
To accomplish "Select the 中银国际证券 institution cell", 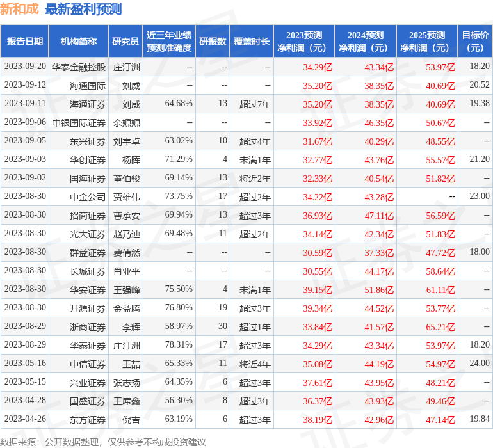I will pyautogui.click(x=79, y=123).
